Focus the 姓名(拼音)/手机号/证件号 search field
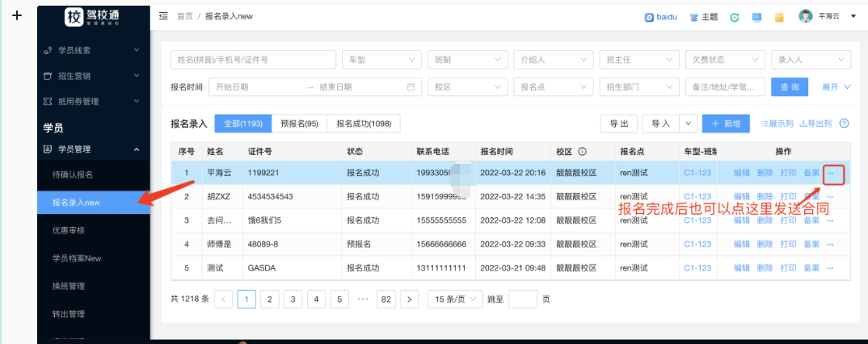The width and height of the screenshot is (868, 344). coord(254,60)
